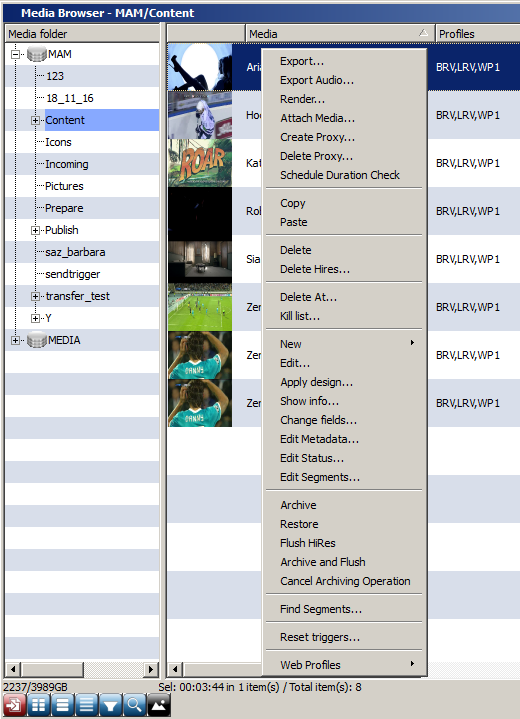Click the magnifying glass search icon
Image resolution: width=520 pixels, height=719 pixels.
click(134, 705)
